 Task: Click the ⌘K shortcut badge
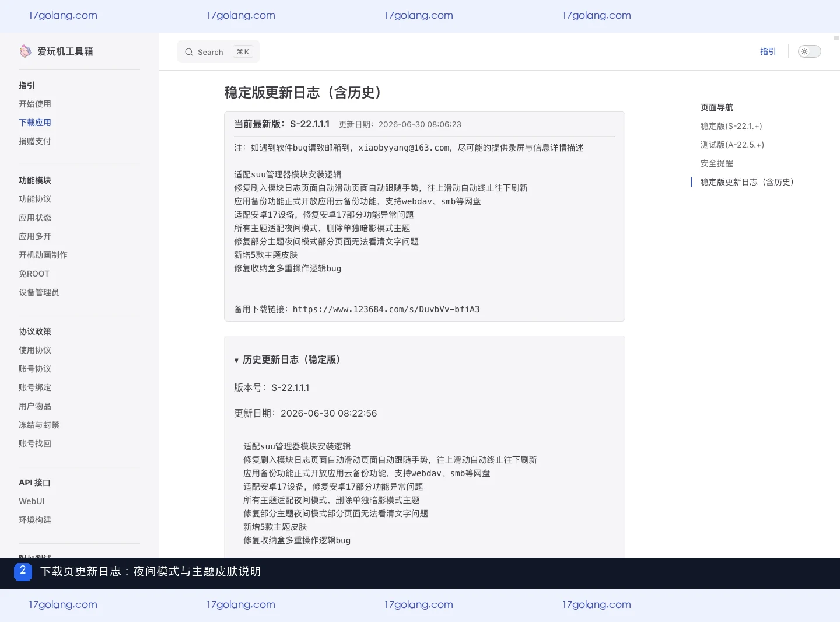243,52
